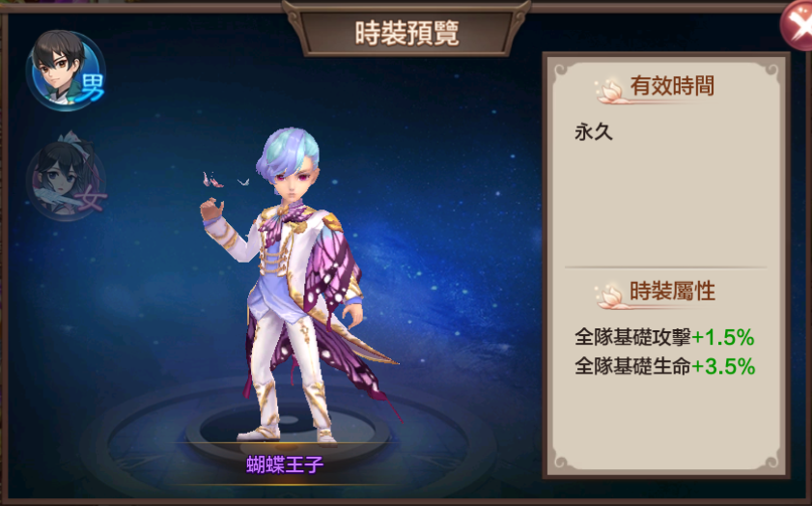Viewport: 812px width, 506px height.
Task: Click the 永久 validity text
Action: coord(594,132)
